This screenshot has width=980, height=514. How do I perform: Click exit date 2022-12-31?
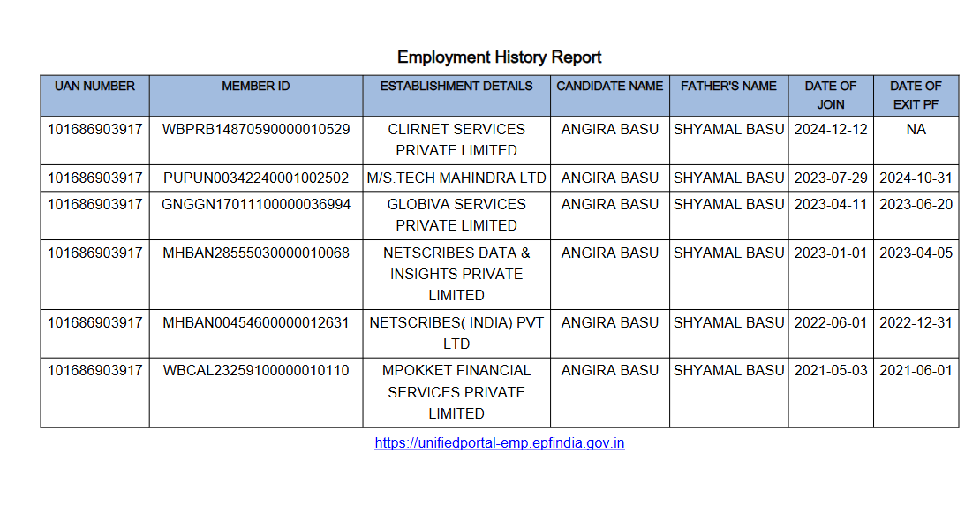click(x=916, y=323)
